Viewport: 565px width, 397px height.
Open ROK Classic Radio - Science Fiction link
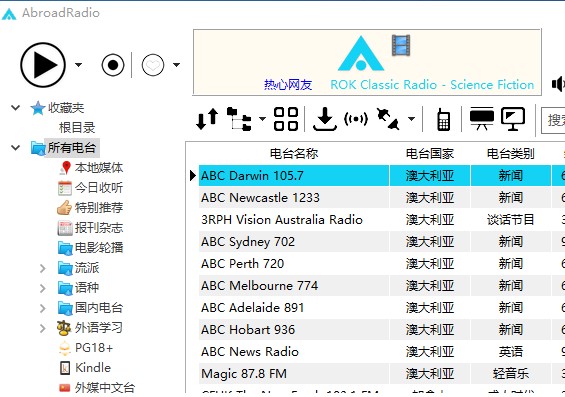[432, 85]
